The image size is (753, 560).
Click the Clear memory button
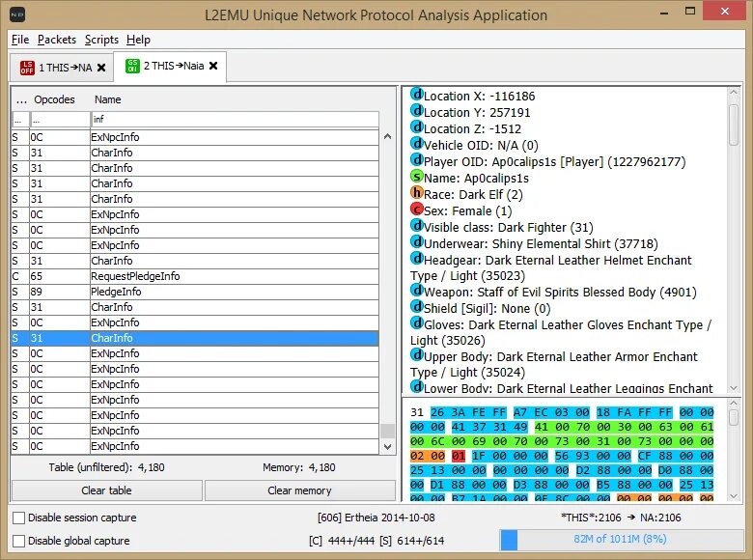(299, 490)
